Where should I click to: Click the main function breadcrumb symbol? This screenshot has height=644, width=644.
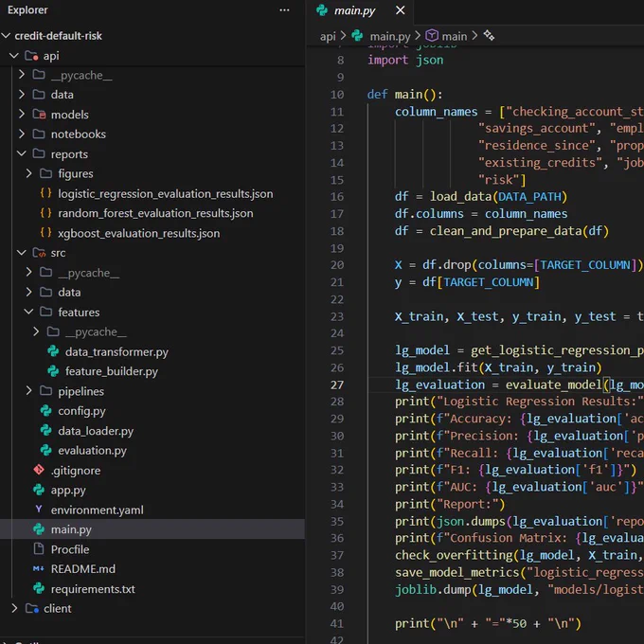tap(454, 37)
